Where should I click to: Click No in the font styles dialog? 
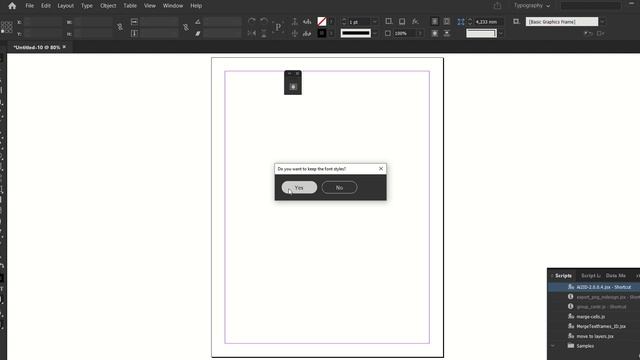click(x=339, y=187)
